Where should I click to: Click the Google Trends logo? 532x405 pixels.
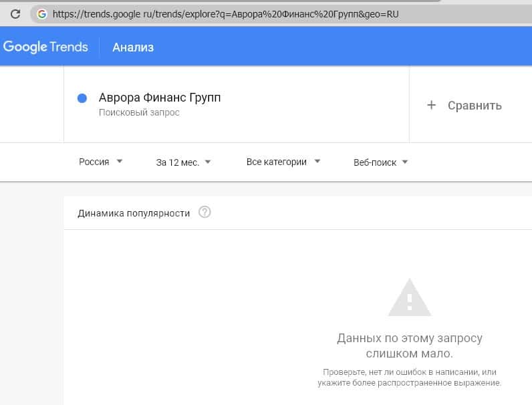pyautogui.click(x=45, y=47)
